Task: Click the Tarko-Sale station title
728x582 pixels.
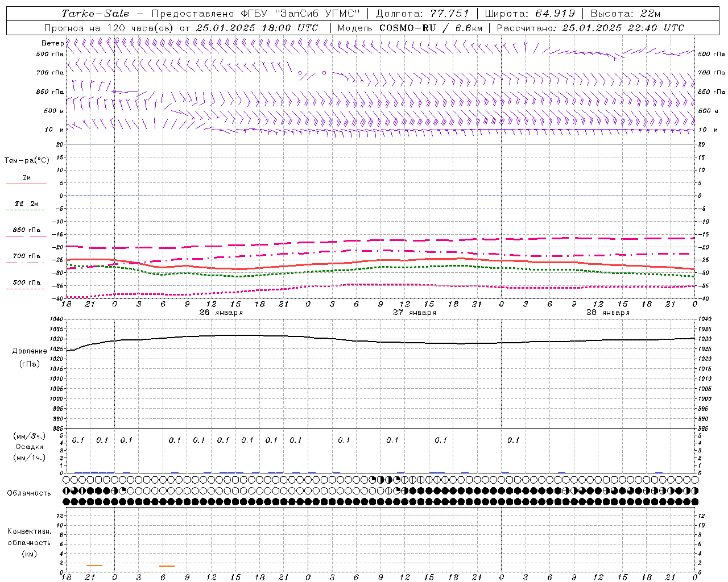Action: [96, 14]
